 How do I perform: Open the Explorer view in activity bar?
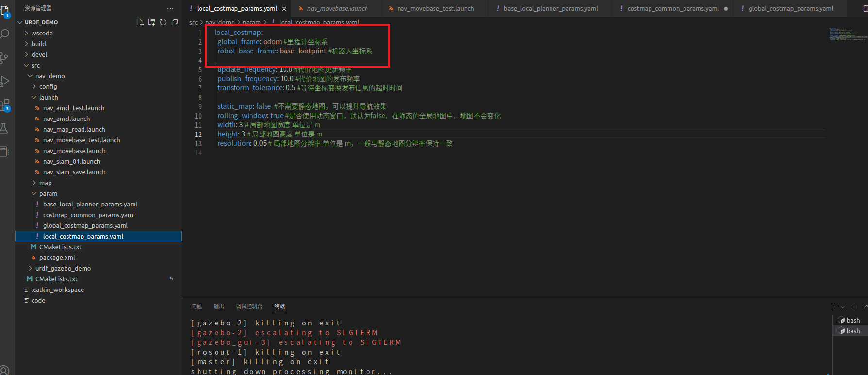tap(4, 11)
